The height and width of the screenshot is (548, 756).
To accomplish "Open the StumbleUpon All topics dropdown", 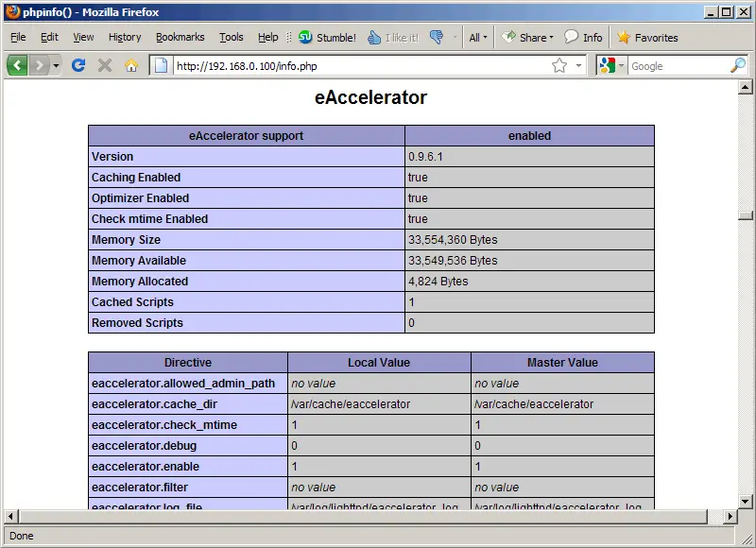I will (478, 38).
